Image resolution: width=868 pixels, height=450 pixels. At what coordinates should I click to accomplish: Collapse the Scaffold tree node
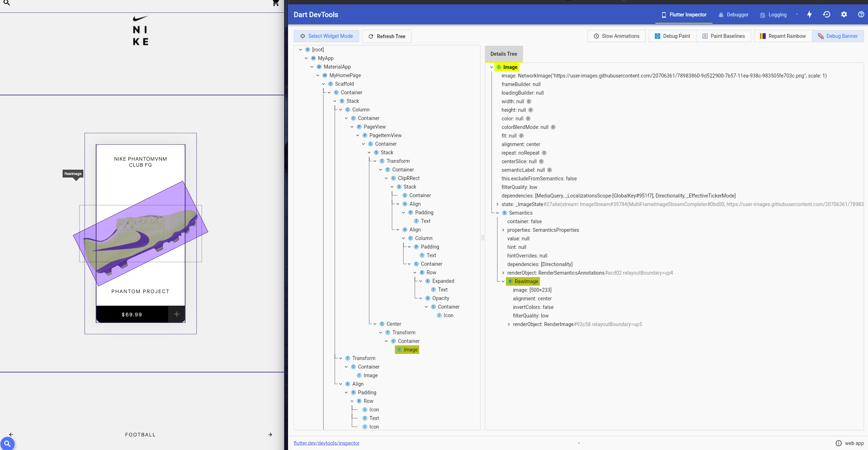tap(323, 84)
